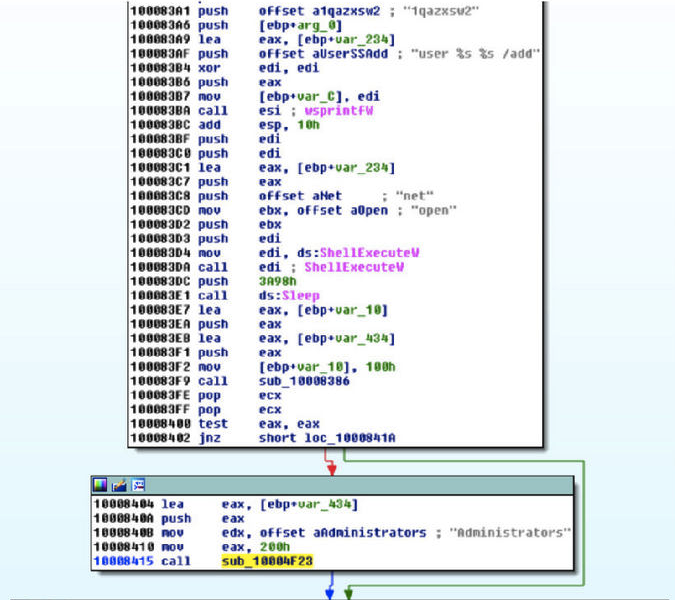Click the "Administrators" string comment

[x=510, y=532]
